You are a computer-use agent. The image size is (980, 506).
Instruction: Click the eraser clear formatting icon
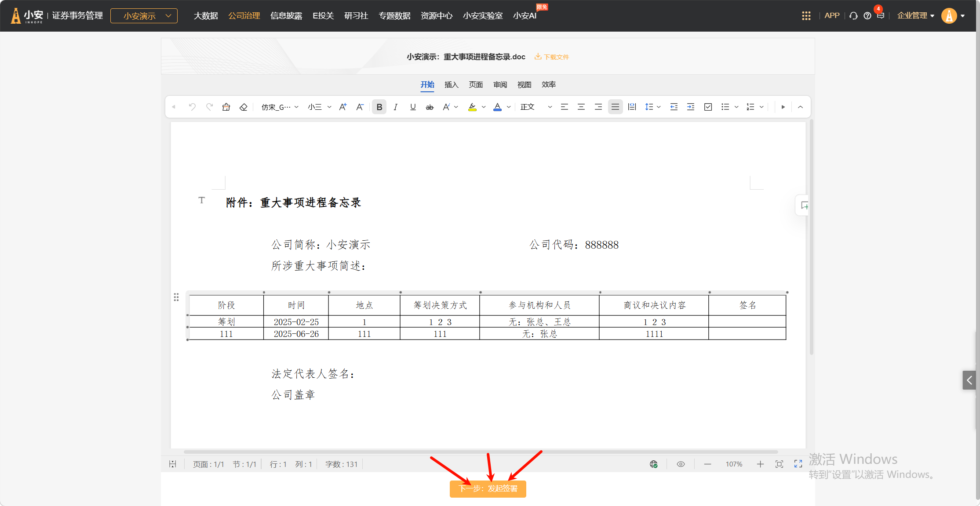point(243,107)
